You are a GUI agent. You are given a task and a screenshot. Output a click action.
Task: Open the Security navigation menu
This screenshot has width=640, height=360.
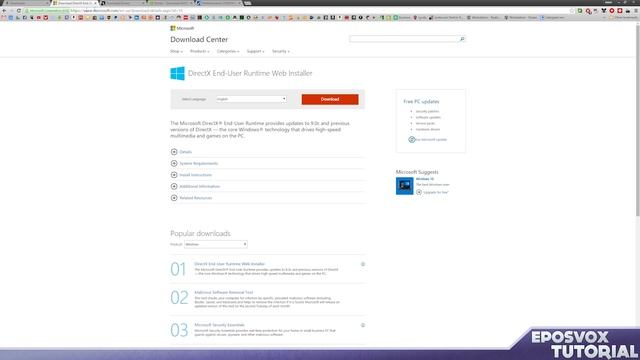point(281,51)
